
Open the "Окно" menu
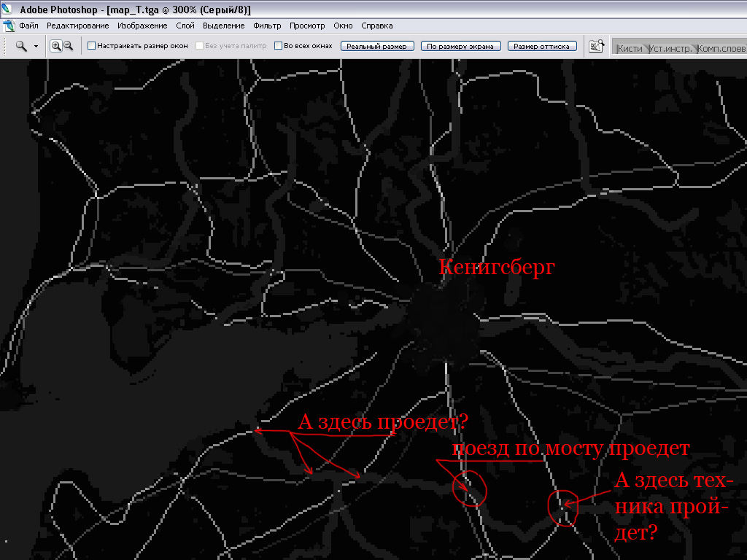(343, 26)
